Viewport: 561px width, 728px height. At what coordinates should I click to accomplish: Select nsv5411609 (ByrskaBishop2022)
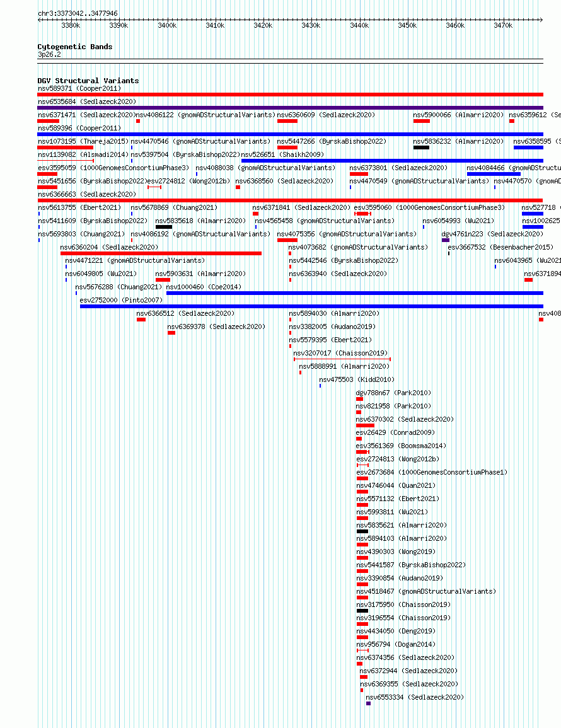pos(92,221)
